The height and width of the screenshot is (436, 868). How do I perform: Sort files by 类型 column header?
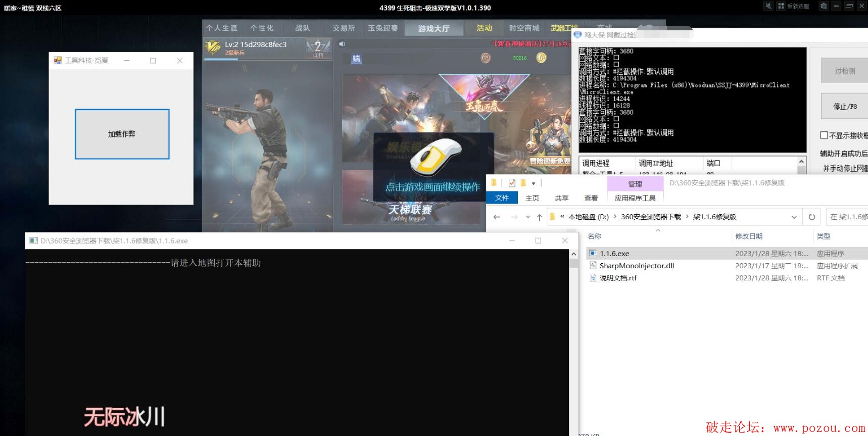coord(824,236)
